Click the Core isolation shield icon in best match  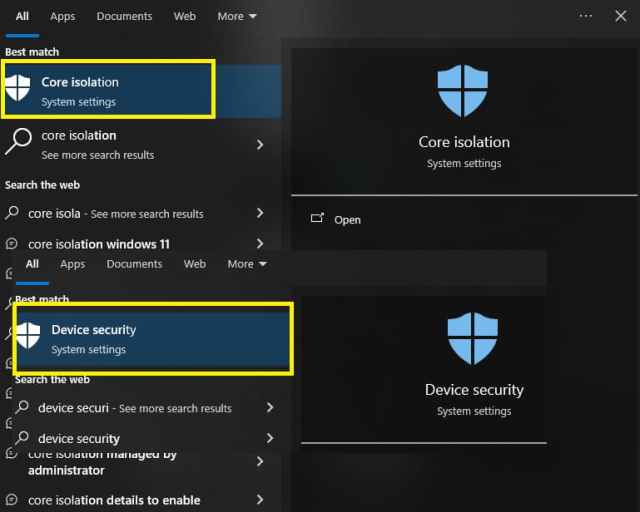18,88
